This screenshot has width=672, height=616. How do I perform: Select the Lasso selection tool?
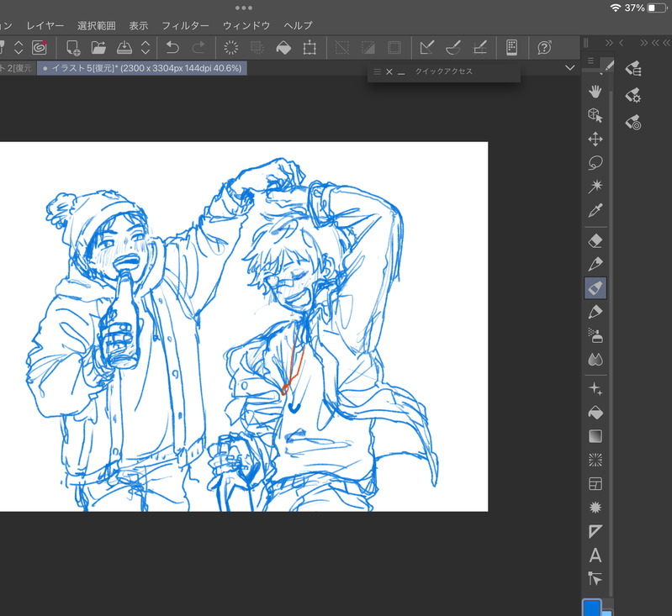[x=595, y=162]
